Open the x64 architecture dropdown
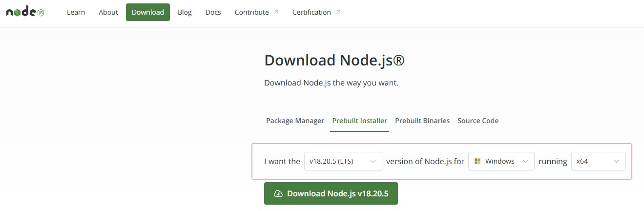 click(x=598, y=161)
